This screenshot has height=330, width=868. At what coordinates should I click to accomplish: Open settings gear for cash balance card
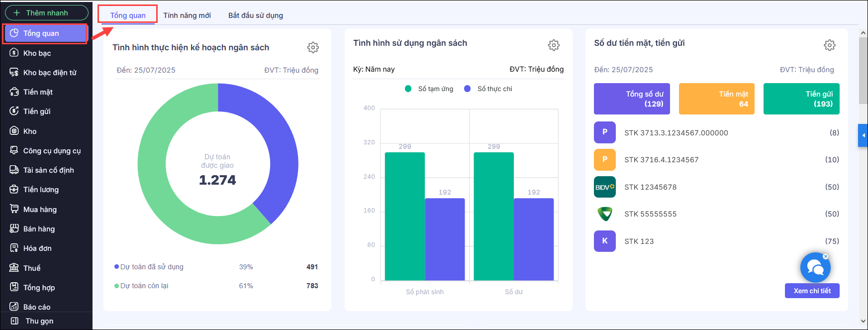pos(829,45)
